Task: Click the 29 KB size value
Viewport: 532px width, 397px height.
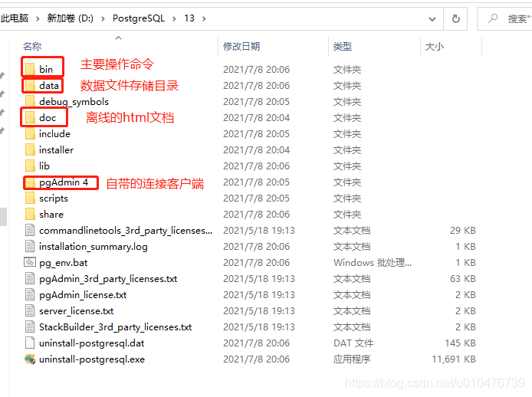Action: [x=463, y=231]
